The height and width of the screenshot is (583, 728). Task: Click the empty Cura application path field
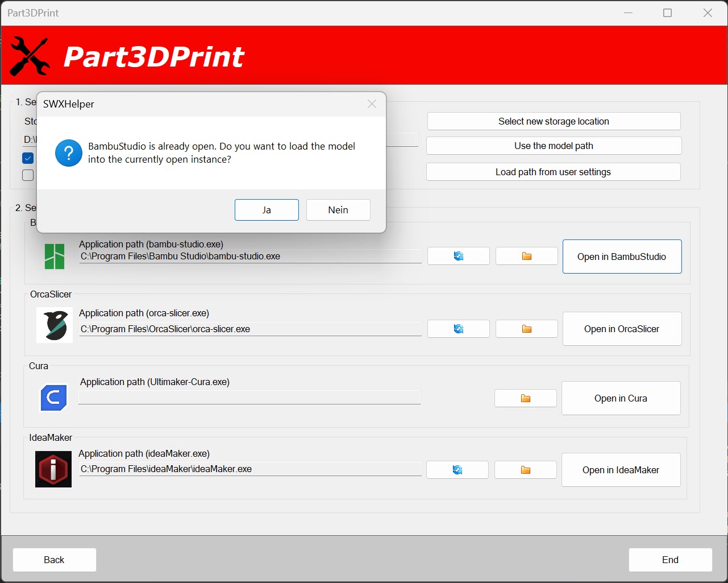coord(249,397)
